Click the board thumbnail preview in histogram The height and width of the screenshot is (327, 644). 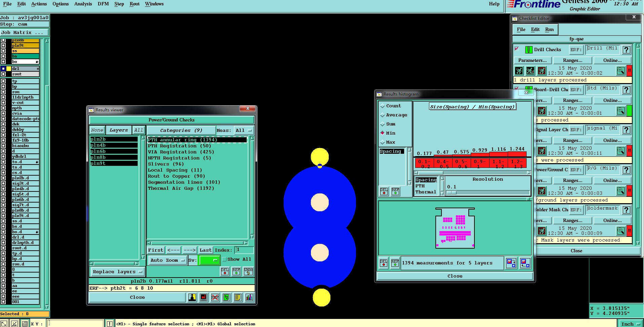[x=455, y=228]
